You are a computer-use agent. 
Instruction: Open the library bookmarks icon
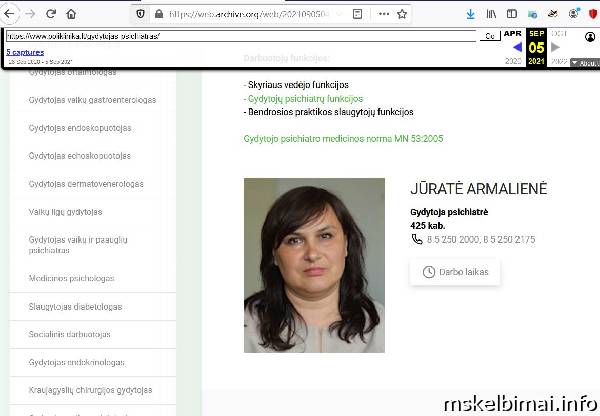point(491,14)
